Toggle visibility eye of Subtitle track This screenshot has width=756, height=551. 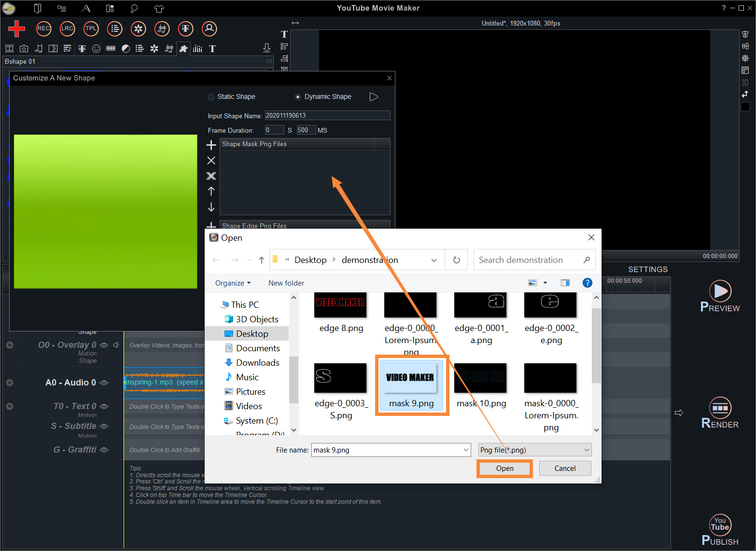tap(104, 426)
